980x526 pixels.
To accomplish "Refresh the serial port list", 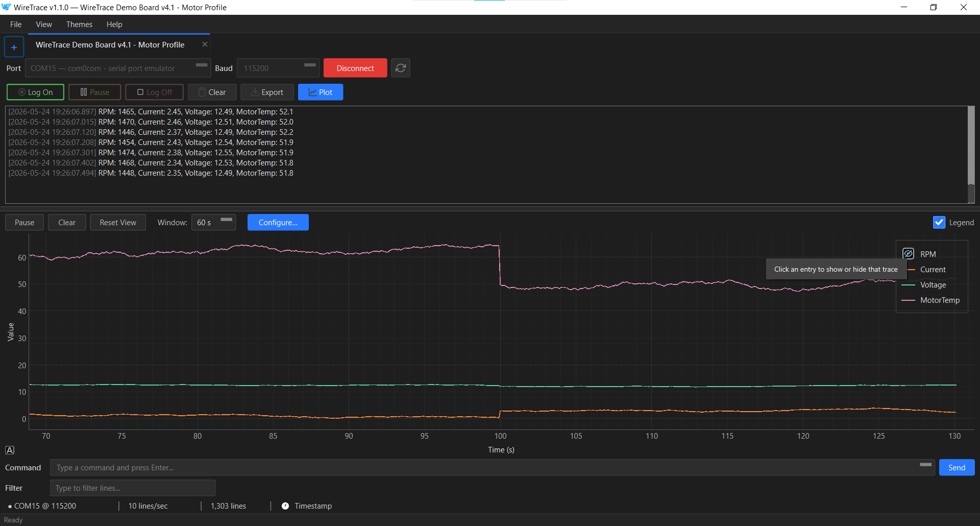I will pos(401,68).
